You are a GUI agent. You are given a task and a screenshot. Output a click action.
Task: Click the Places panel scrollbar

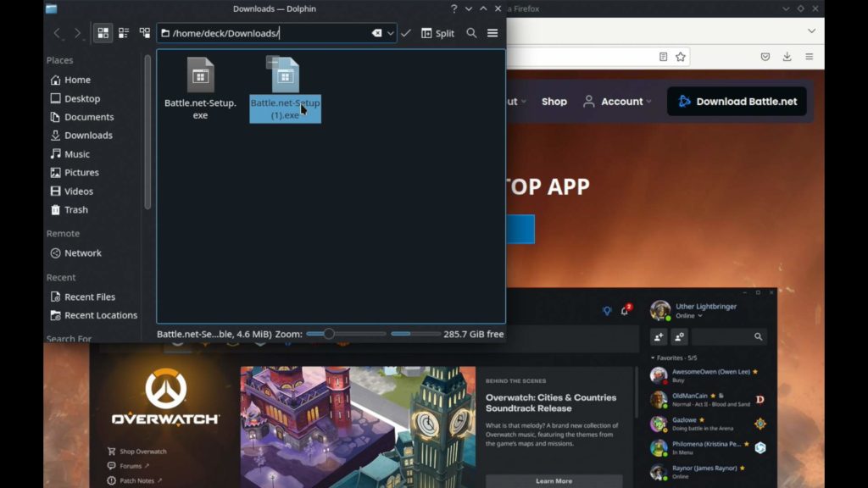pos(147,131)
